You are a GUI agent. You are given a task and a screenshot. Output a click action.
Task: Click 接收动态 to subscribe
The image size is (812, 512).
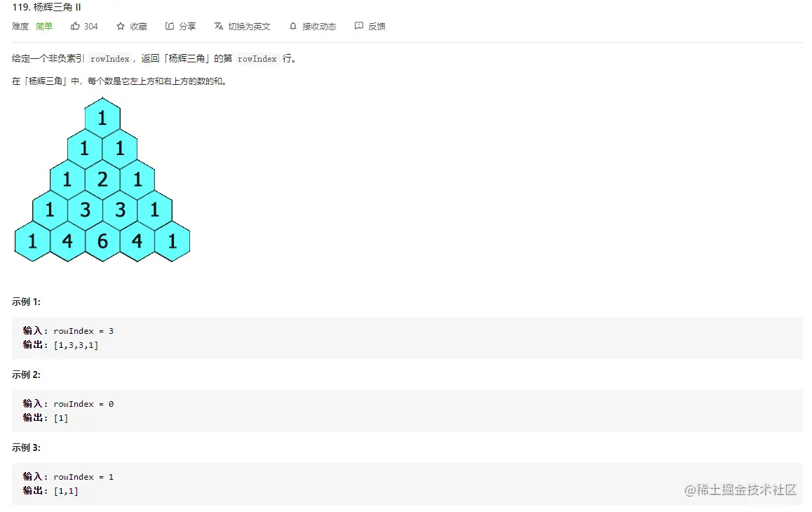pyautogui.click(x=319, y=27)
